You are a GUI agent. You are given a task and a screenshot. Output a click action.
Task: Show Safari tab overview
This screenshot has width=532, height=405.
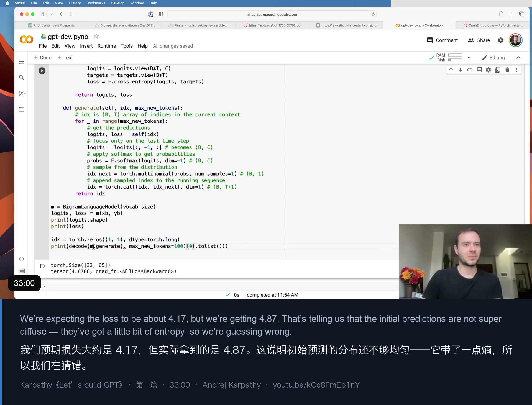(x=521, y=14)
